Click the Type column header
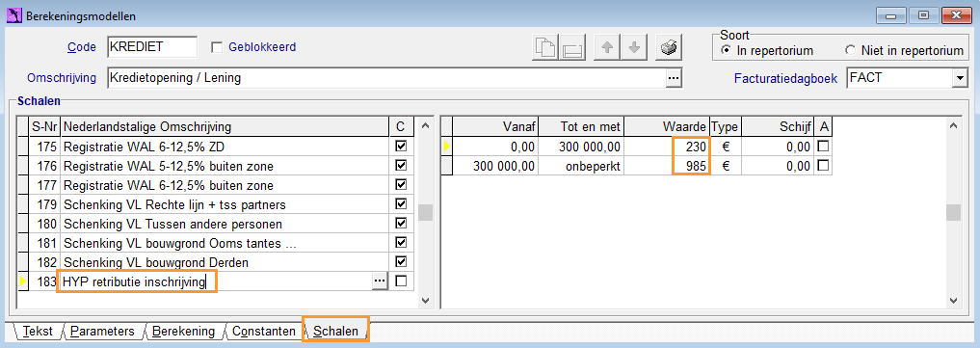This screenshot has width=980, height=348. coord(725,127)
